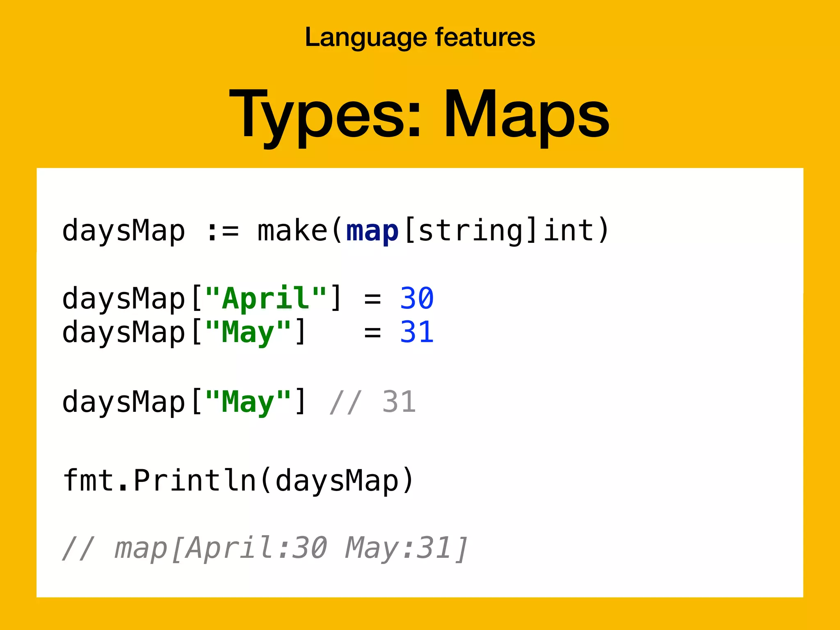Click 'May:31]' in the output comment
The width and height of the screenshot is (840, 630).
406,548
